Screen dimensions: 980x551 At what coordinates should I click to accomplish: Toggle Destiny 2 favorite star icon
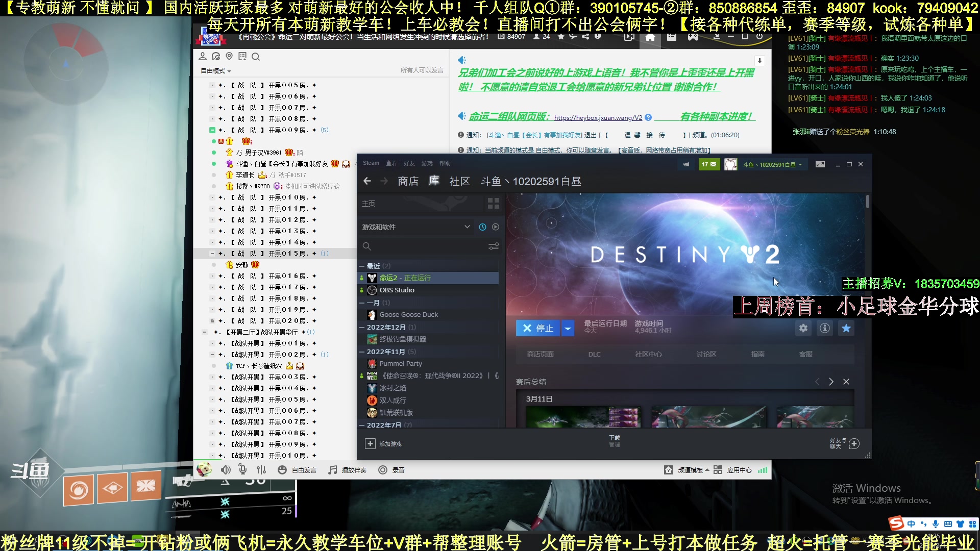[846, 328]
